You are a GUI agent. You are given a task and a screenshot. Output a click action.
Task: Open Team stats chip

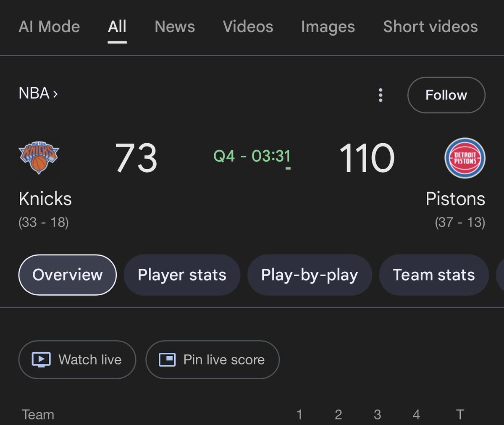[434, 275]
